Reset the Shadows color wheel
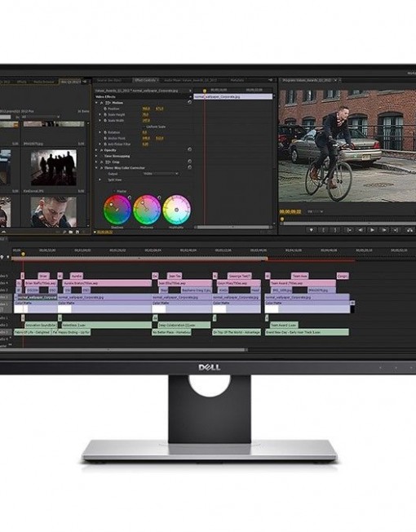Screen dimensions: 416x532 [x=130, y=197]
